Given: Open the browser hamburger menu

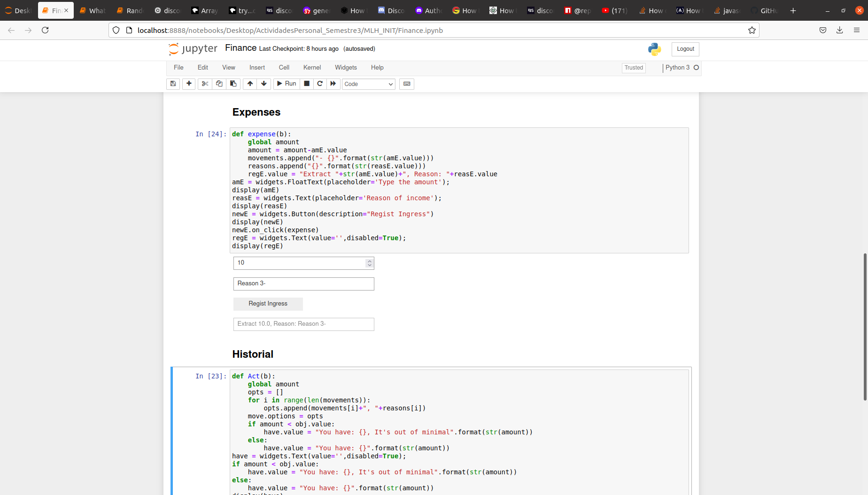Looking at the screenshot, I should pyautogui.click(x=857, y=30).
